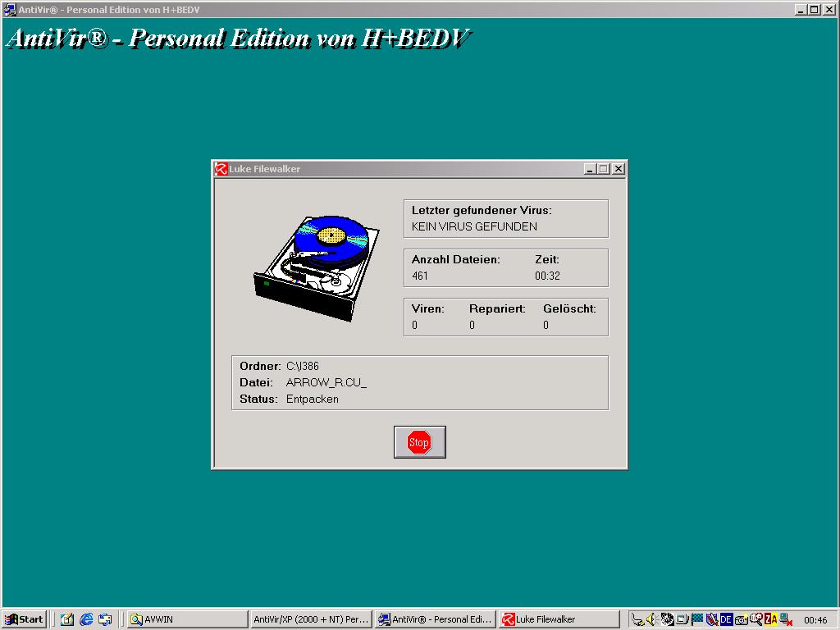Click the 'Gelöscht:' label
The height and width of the screenshot is (630, 840).
click(569, 308)
